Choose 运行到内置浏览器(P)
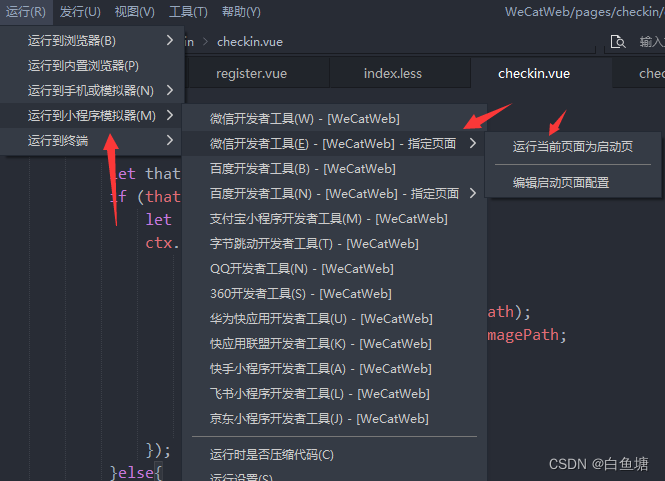Image resolution: width=665 pixels, height=481 pixels. (92, 66)
